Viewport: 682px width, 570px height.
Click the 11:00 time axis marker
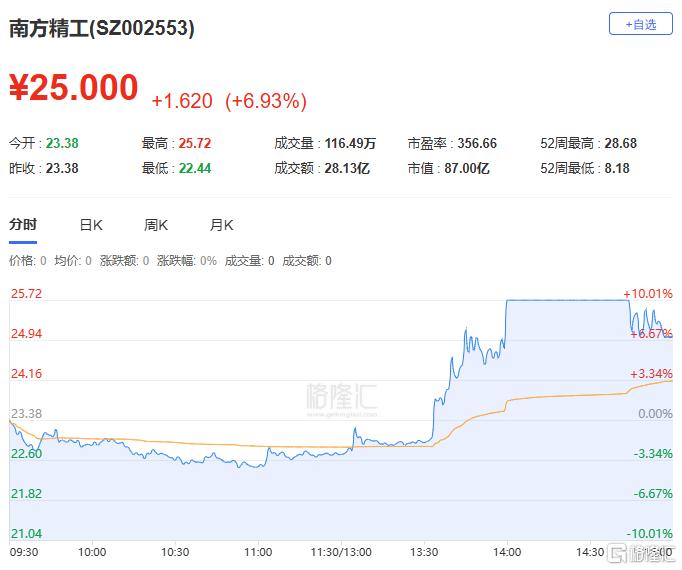click(258, 552)
